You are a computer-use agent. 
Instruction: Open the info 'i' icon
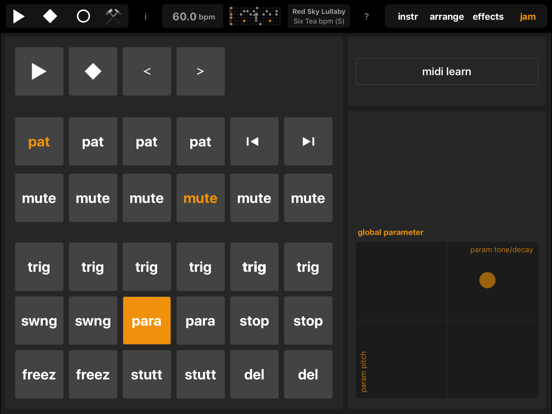[145, 17]
